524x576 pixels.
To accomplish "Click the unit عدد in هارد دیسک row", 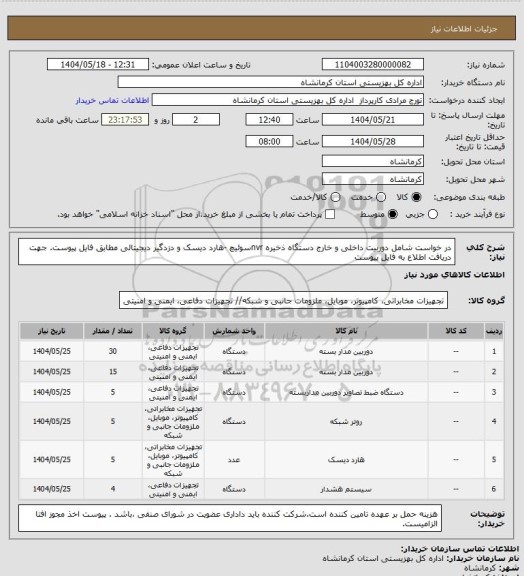I will (234, 460).
